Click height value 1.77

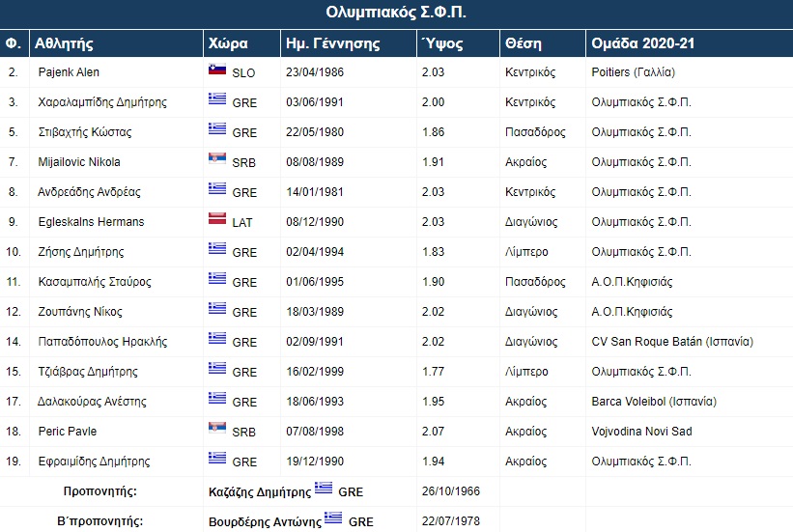coord(433,371)
